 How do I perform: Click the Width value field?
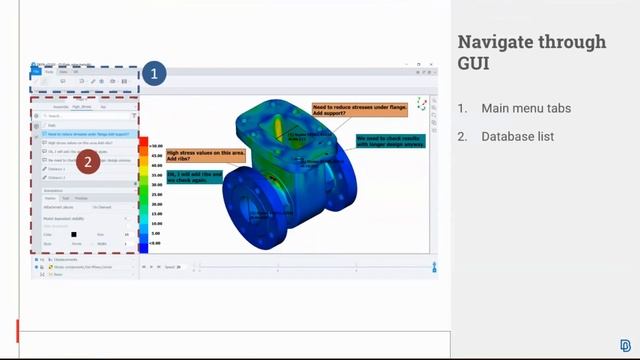click(128, 244)
